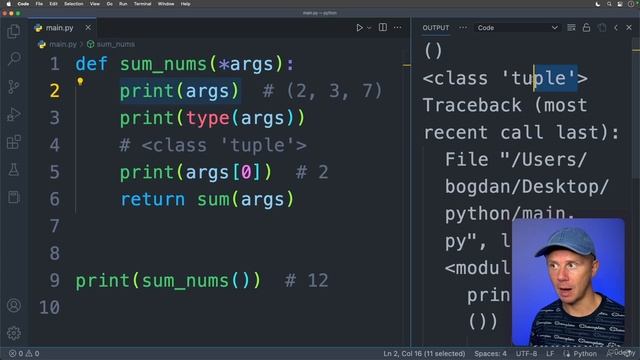The image size is (640, 360).
Task: Select the OUTPUT panel tab
Action: 436,28
